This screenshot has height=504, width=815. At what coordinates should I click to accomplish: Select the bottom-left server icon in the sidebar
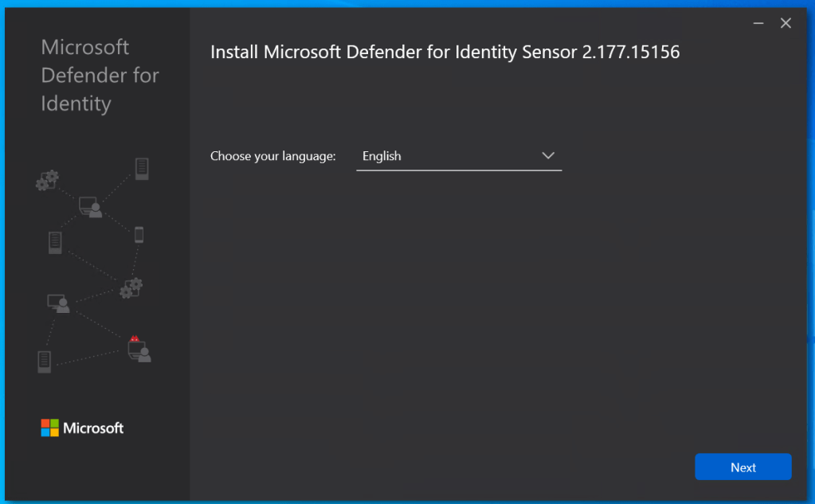[x=45, y=361]
